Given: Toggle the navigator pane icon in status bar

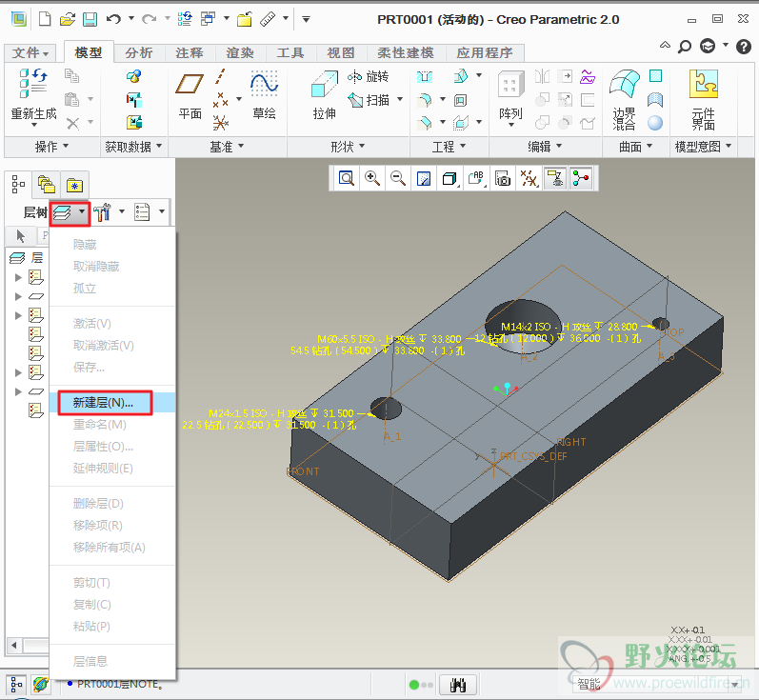Looking at the screenshot, I should (16, 685).
